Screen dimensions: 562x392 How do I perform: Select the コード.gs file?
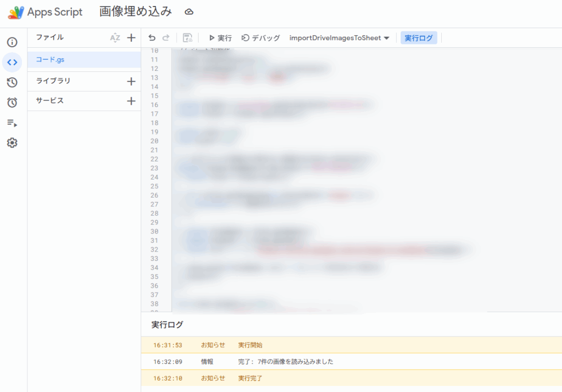pos(50,59)
